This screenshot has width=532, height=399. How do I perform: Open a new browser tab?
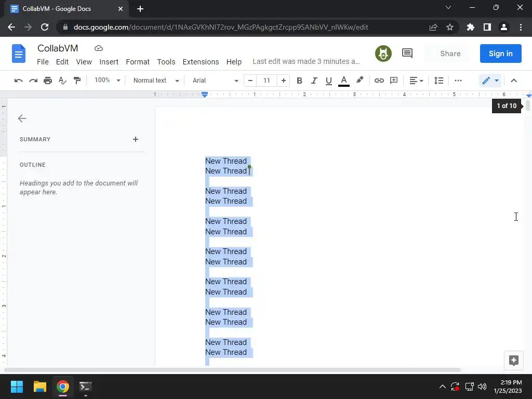coord(140,9)
